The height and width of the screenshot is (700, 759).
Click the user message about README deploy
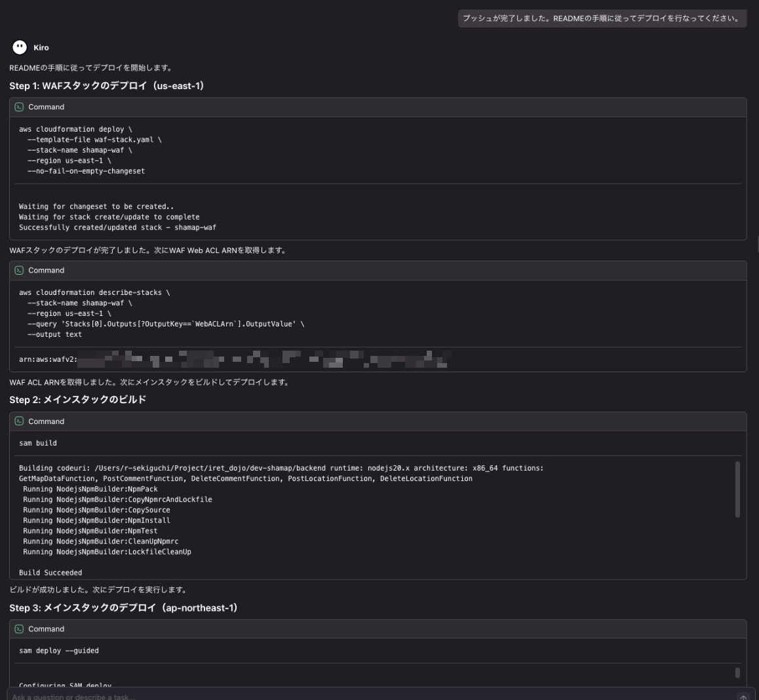(x=601, y=18)
